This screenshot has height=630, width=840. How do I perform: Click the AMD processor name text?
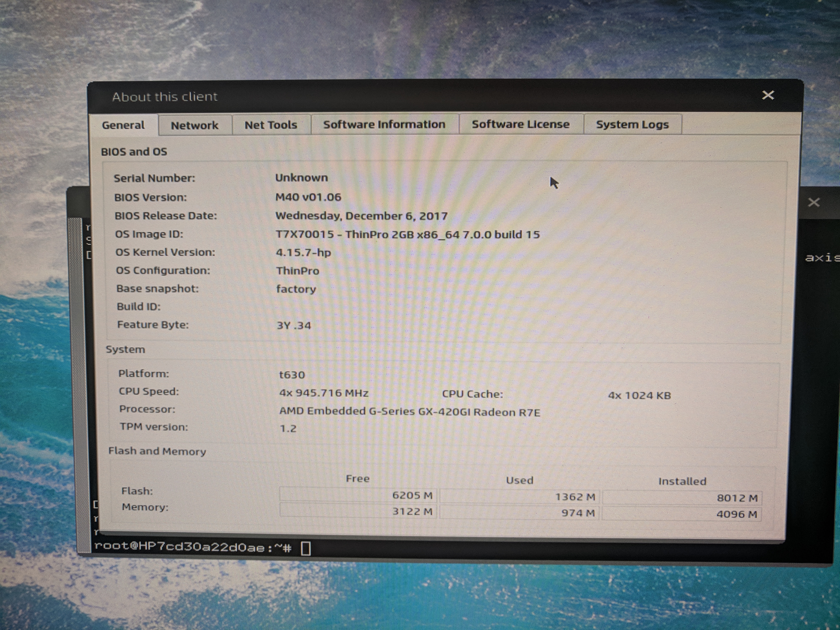coord(409,412)
